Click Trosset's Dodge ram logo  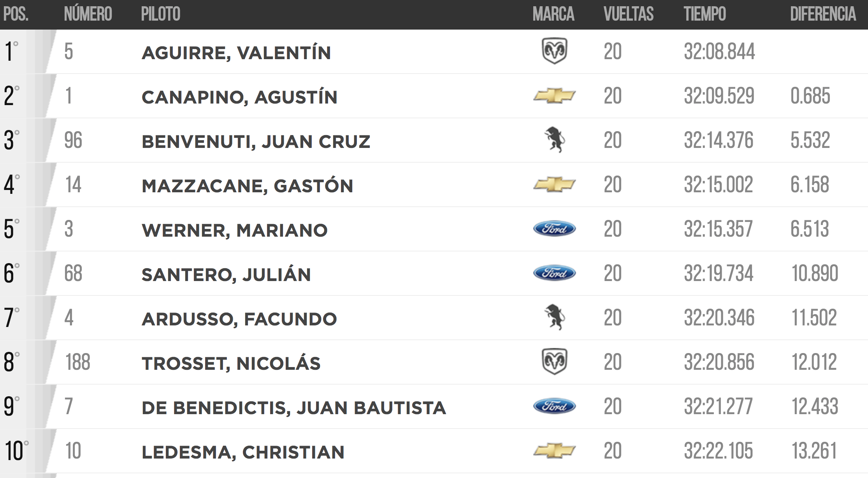click(554, 362)
